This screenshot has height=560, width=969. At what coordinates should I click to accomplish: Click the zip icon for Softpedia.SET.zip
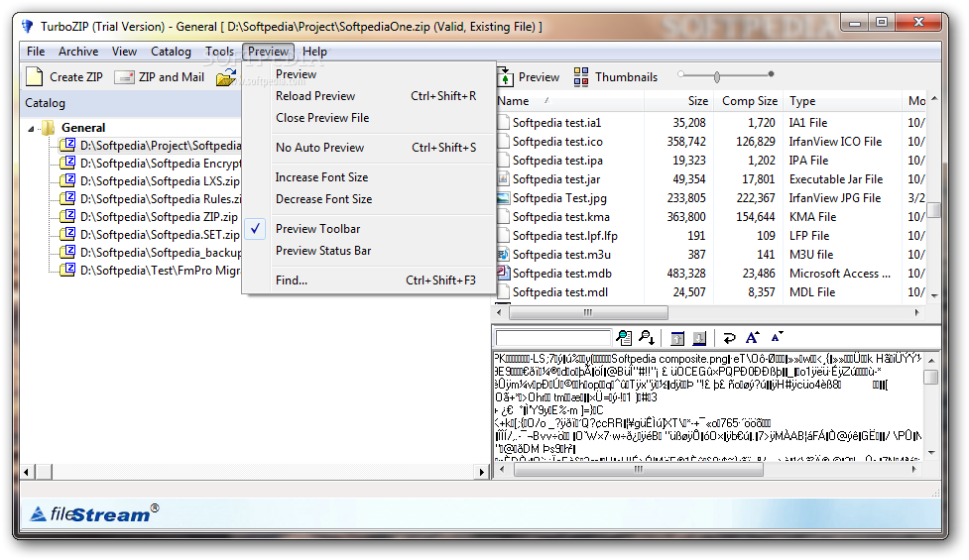pos(67,235)
